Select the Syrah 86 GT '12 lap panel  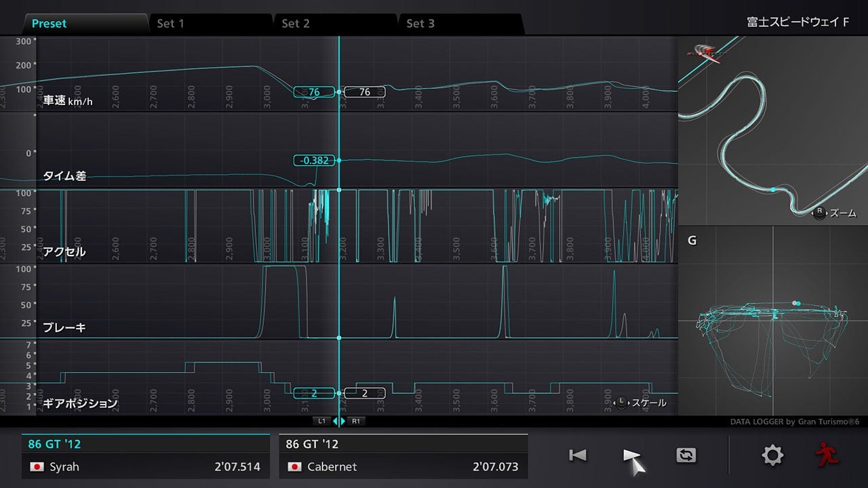pos(145,456)
